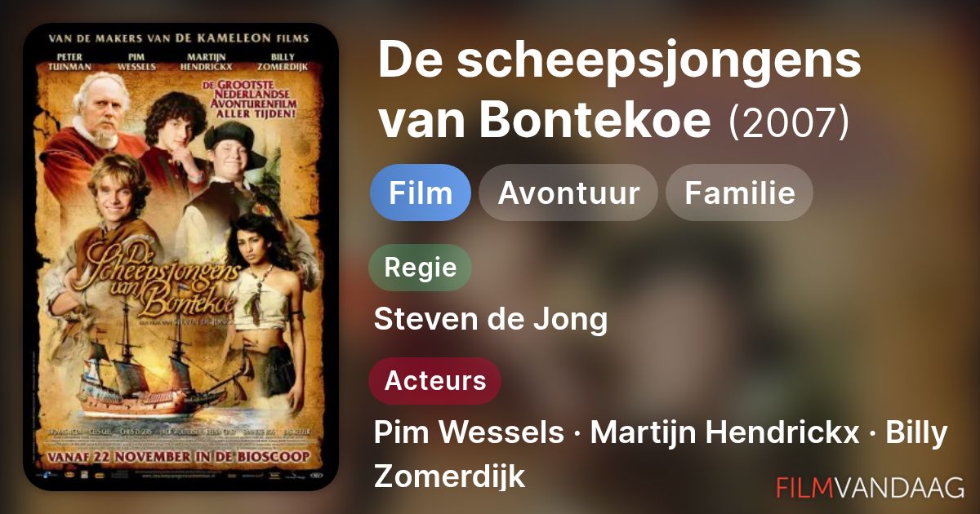The height and width of the screenshot is (514, 980).
Task: Click the green Regie label
Action: click(420, 268)
